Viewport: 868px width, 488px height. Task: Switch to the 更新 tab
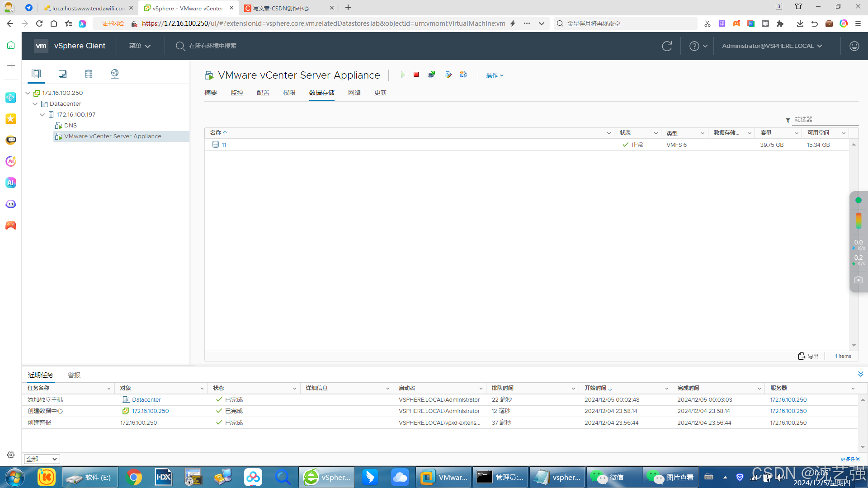pos(381,93)
